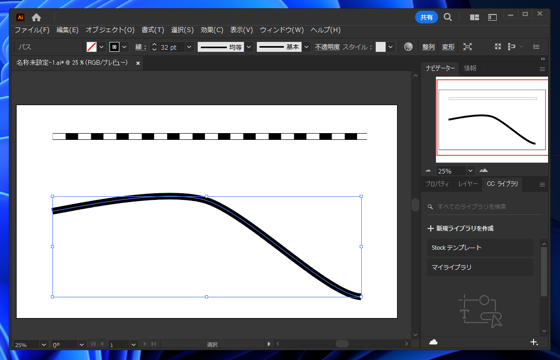Click the align to selection grid icon
This screenshot has height=360, width=560.
(498, 47)
